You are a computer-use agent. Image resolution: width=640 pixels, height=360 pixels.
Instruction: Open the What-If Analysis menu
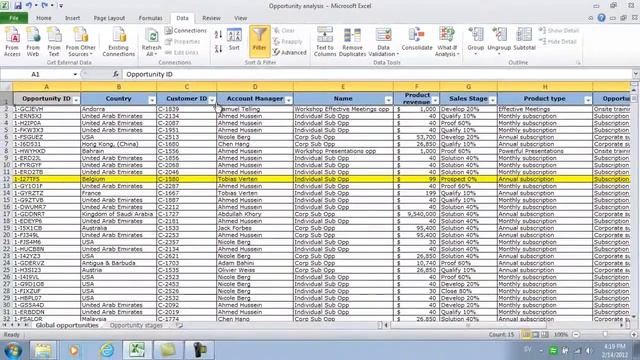pos(447,41)
